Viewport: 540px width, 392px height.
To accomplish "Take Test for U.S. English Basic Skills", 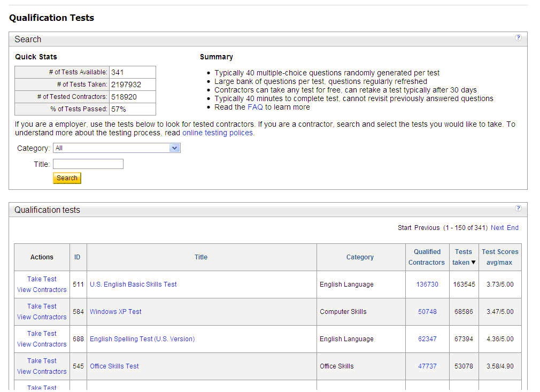I will (x=42, y=279).
